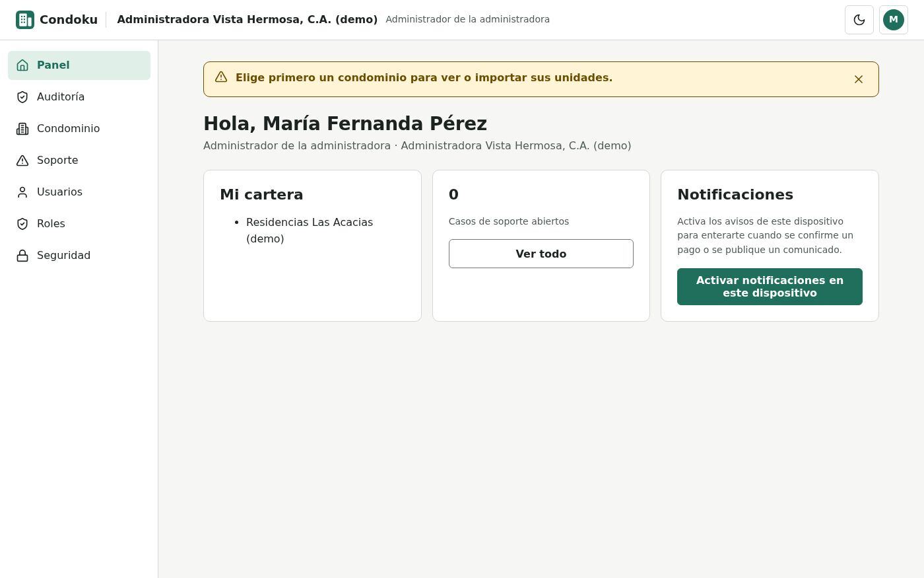This screenshot has height=578, width=924.
Task: Click the Condominio building icon
Action: click(x=22, y=129)
